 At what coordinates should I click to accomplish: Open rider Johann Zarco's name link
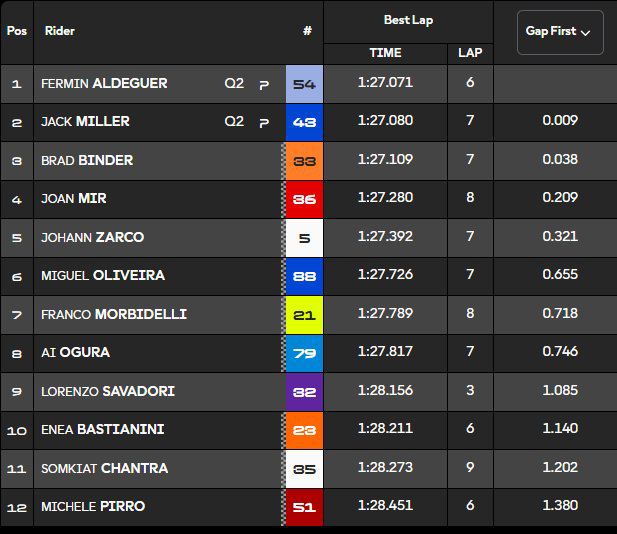coord(92,237)
